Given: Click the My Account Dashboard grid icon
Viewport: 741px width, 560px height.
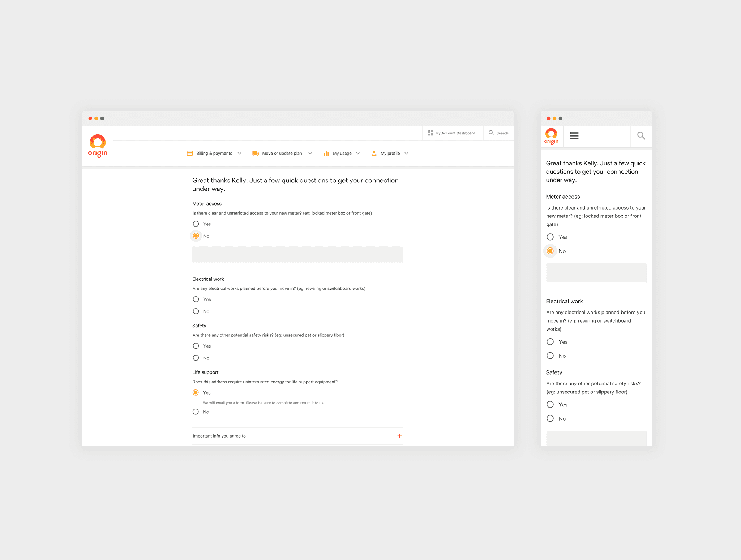Looking at the screenshot, I should click(x=430, y=133).
